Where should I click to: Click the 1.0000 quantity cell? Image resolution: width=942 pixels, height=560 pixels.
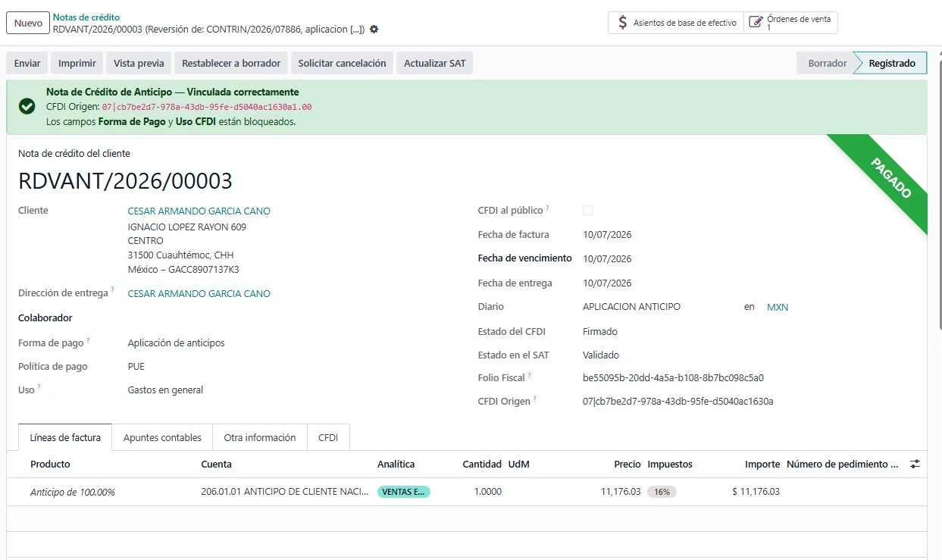click(x=488, y=492)
